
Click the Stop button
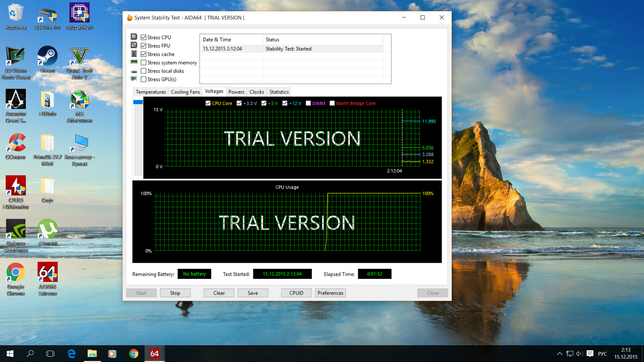[175, 293]
